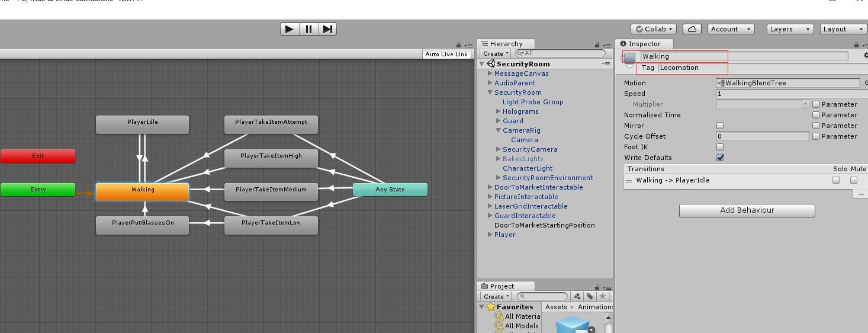Screen dimensions: 868x333
Task: Uncheck Write Defaults checkbox
Action: [720, 158]
